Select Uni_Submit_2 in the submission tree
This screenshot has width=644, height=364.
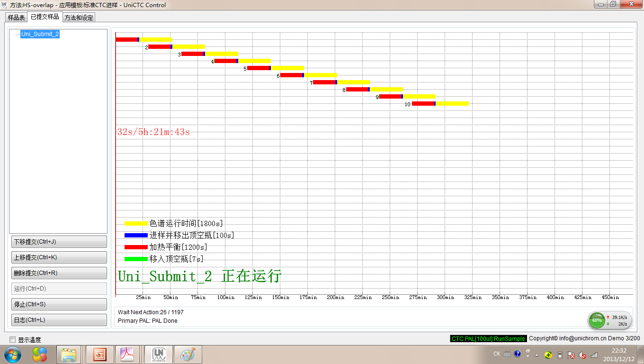(40, 34)
